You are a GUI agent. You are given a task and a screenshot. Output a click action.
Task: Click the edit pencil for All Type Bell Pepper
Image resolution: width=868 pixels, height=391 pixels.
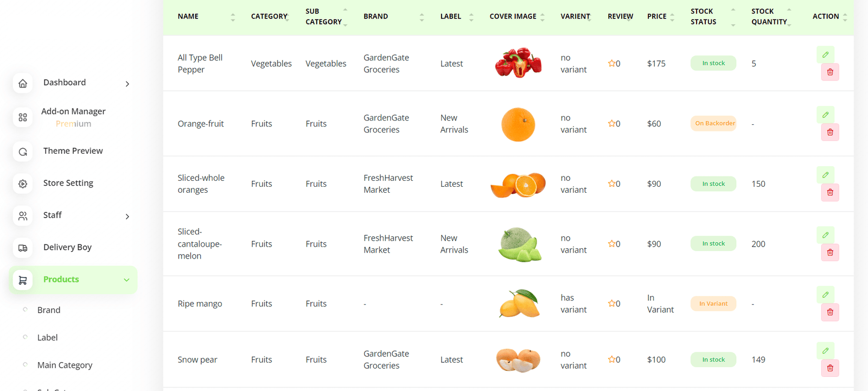[825, 54]
